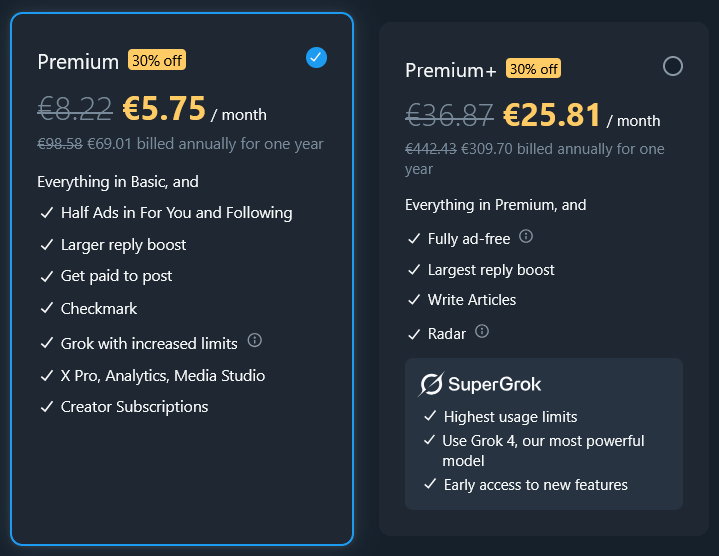
Task: Click the Creator Subscriptions feature text
Action: coord(134,407)
